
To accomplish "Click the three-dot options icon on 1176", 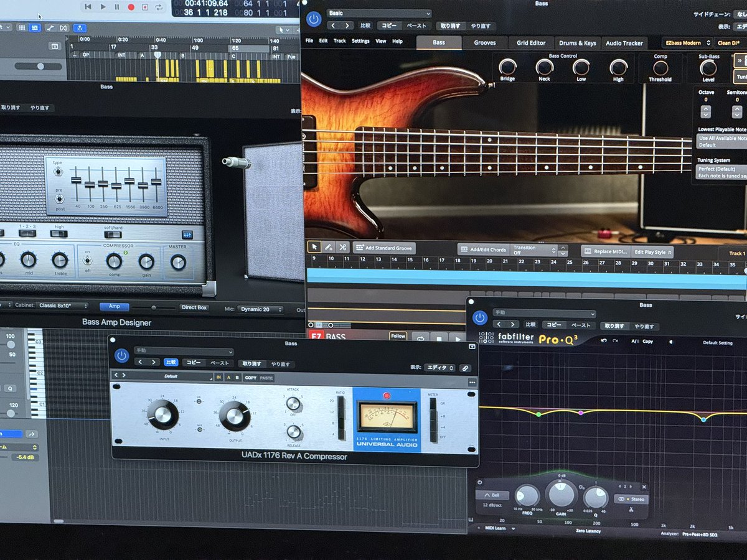I will 472,383.
